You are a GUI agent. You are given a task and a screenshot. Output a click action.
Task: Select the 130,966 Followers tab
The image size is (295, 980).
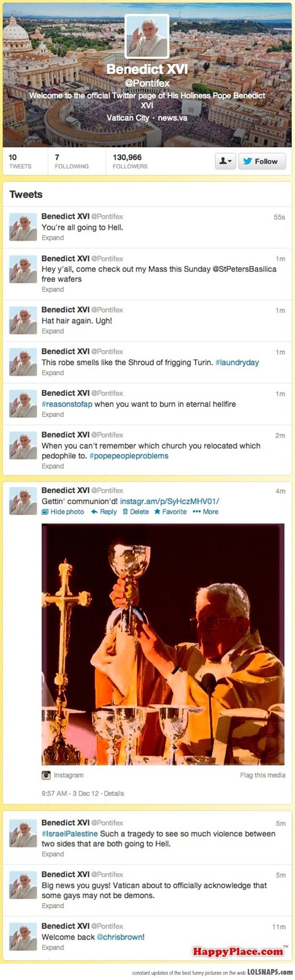130,161
